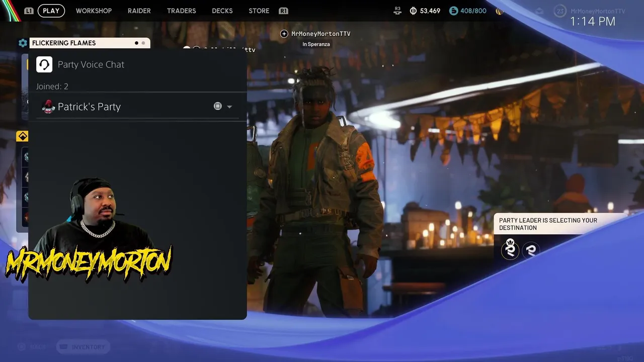644x362 pixels.
Task: Click the PARTY LEADER IS SELECTING YOUR DESTINATION notice
Action: point(558,224)
